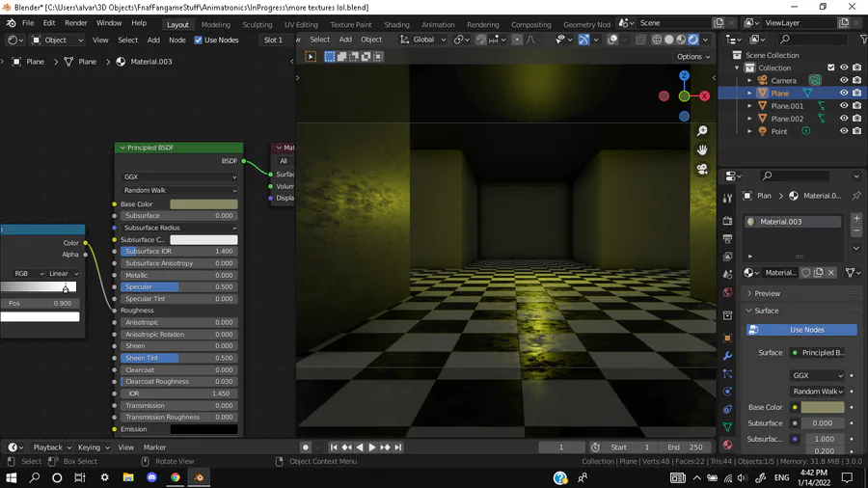The image size is (868, 488).
Task: Select wireframe viewport shading icon
Action: pos(657,40)
